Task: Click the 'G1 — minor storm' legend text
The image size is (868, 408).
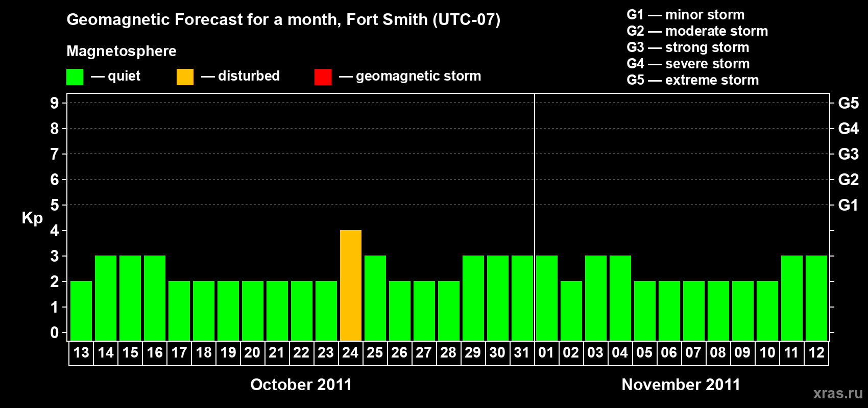Action: click(x=686, y=15)
